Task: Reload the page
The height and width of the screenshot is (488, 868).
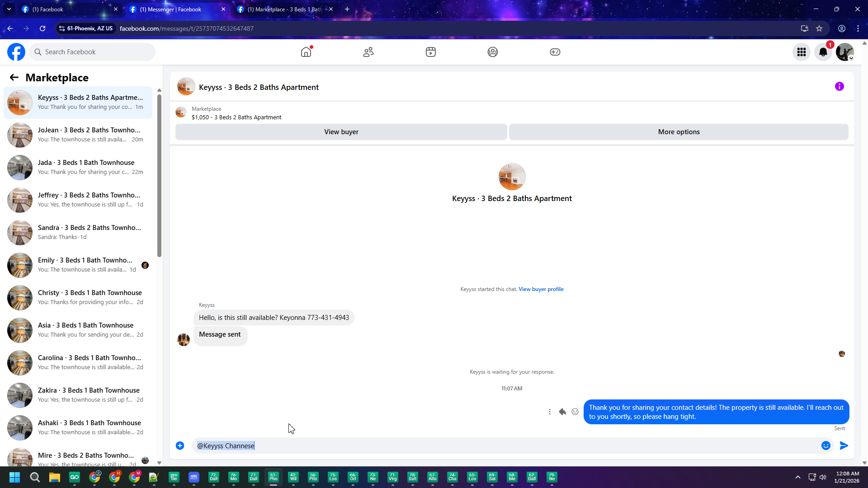Action: pyautogui.click(x=42, y=28)
